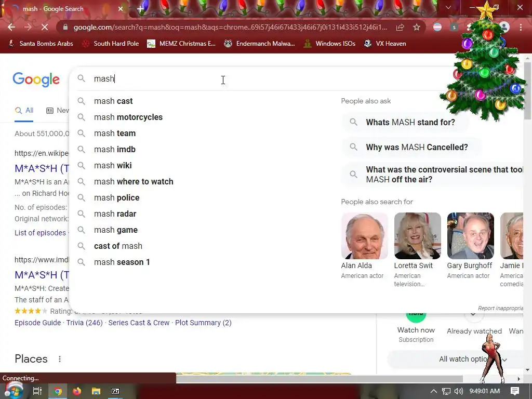Open Alan Alda thumbnail
This screenshot has height=399, width=532.
click(364, 236)
